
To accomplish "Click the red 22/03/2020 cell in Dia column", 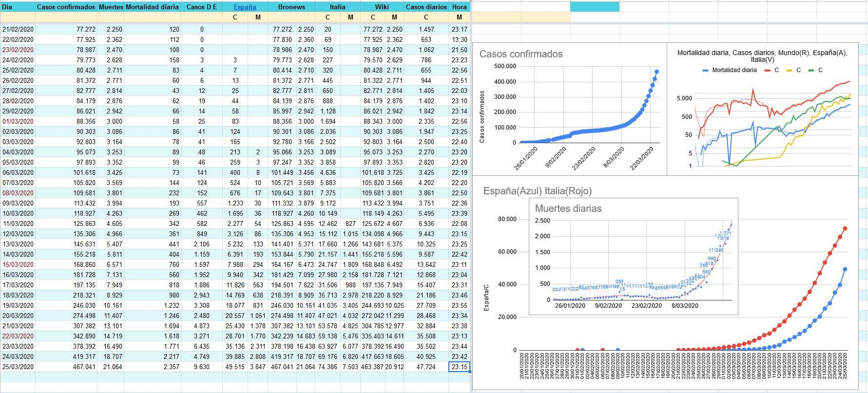I will pyautogui.click(x=18, y=336).
